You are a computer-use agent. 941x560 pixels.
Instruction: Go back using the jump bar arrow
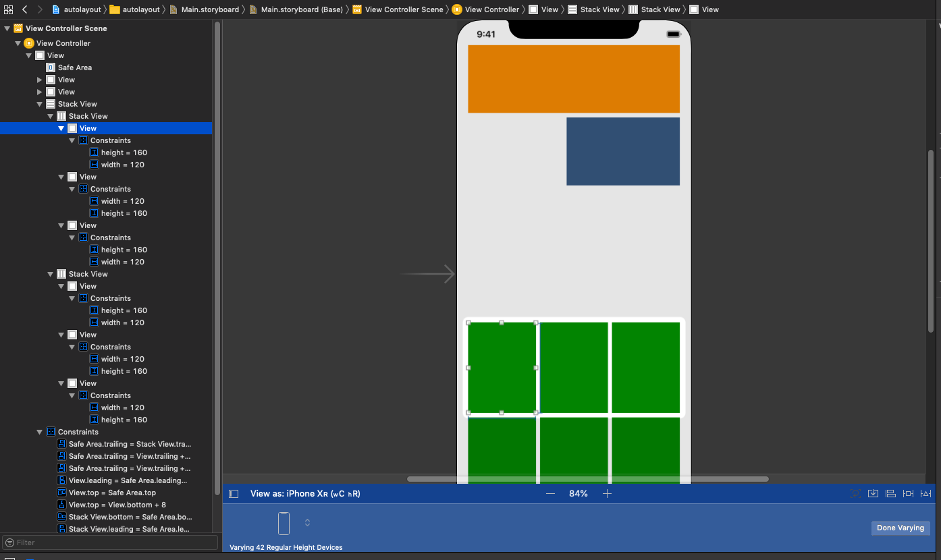click(25, 9)
